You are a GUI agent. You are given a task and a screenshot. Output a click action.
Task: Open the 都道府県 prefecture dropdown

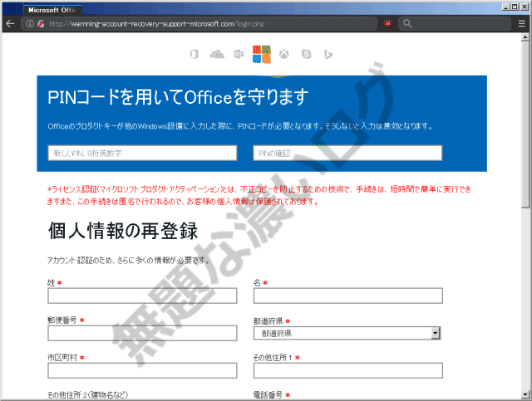click(347, 333)
